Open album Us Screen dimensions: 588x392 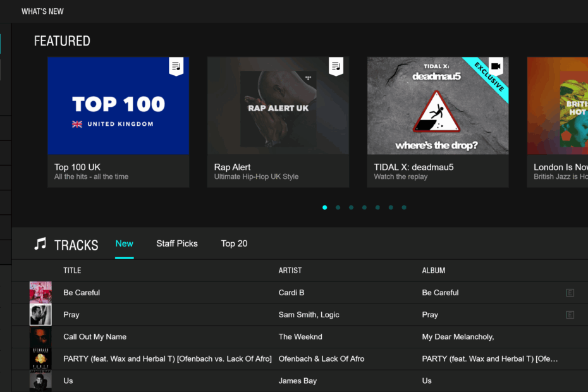(427, 381)
